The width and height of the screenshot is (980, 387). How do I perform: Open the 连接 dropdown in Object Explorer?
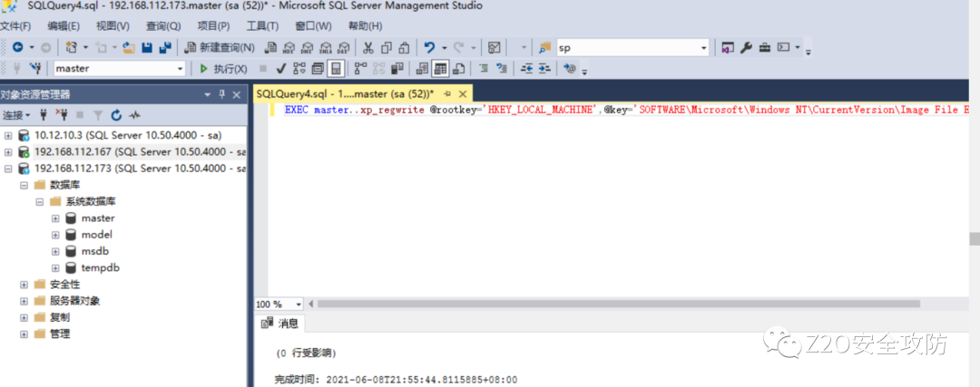(x=15, y=115)
